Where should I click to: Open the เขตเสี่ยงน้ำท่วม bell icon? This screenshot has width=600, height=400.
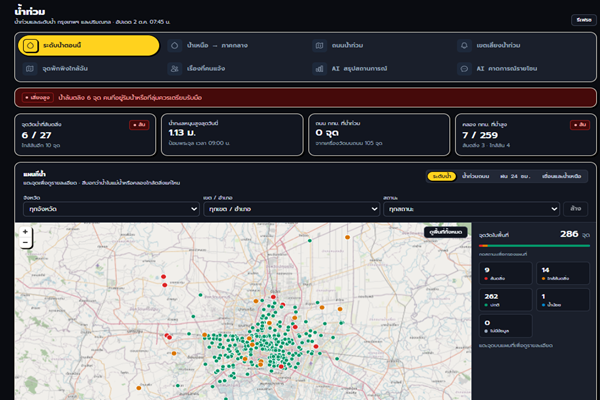tap(464, 46)
